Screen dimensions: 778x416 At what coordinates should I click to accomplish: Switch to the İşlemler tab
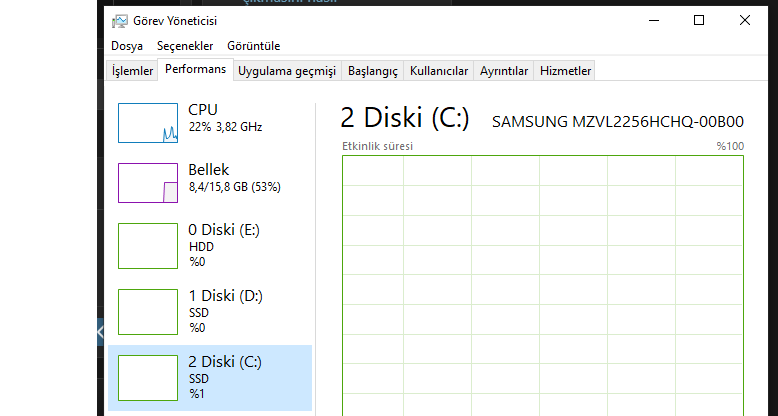133,71
